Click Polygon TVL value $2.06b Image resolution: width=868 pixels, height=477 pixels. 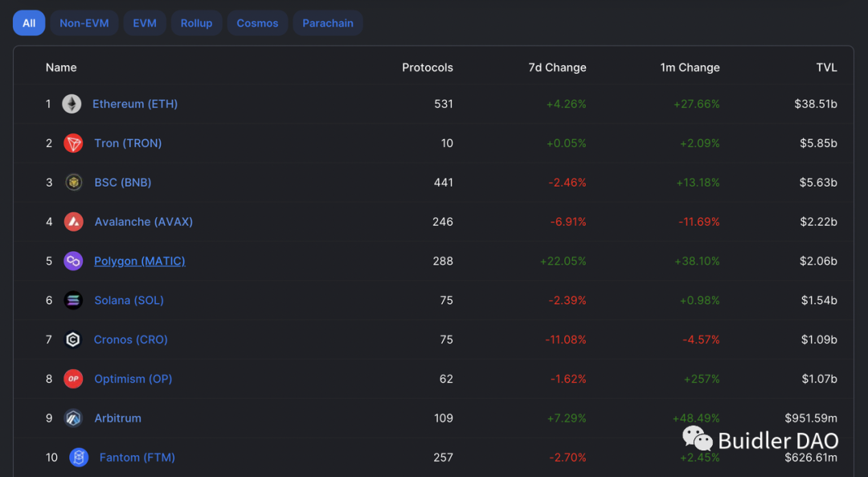[x=818, y=261]
